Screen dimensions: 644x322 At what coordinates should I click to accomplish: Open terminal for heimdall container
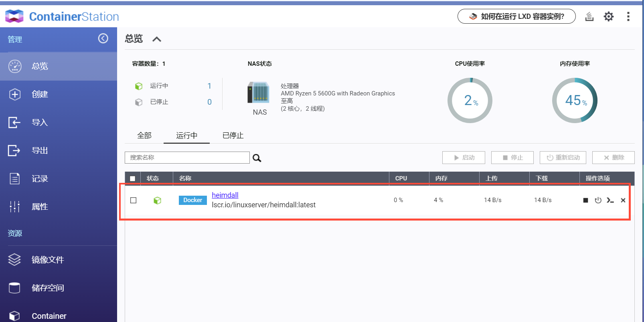[610, 200]
